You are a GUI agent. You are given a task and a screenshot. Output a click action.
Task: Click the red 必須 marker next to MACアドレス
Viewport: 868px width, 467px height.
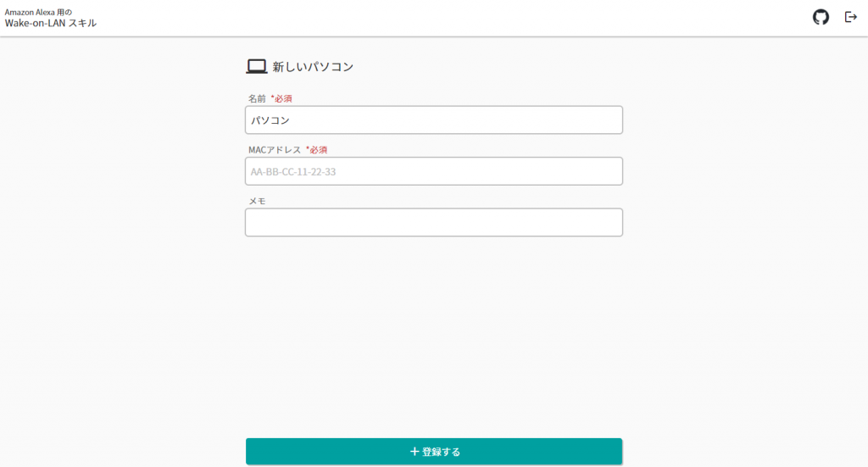point(317,150)
